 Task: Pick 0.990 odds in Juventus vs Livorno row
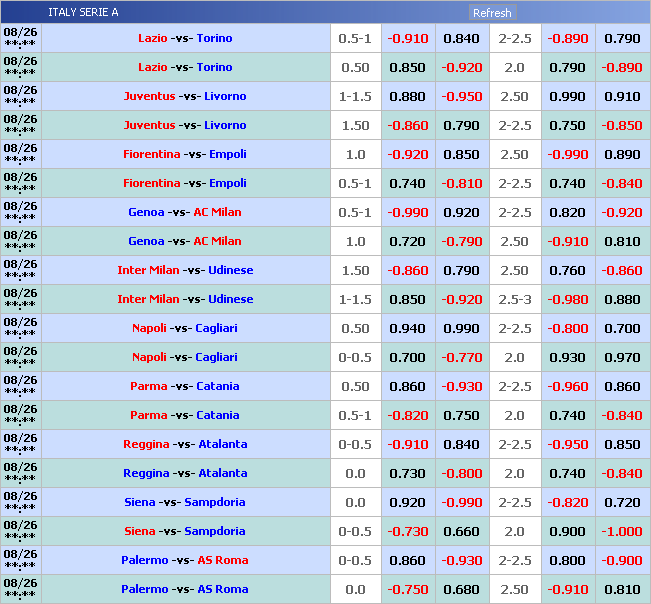click(568, 97)
